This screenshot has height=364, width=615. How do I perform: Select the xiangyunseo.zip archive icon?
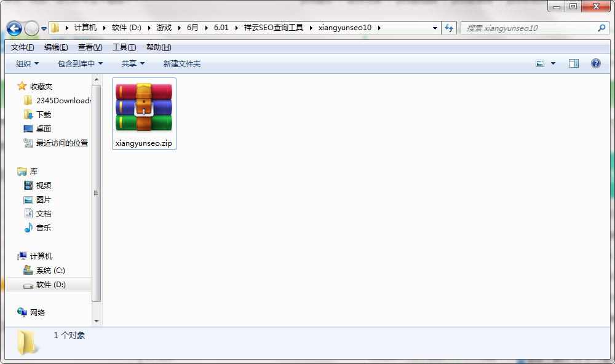[144, 107]
